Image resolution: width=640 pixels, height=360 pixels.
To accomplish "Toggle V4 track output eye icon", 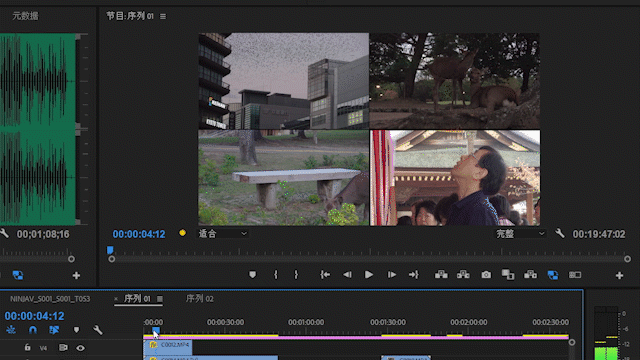I will click(80, 348).
